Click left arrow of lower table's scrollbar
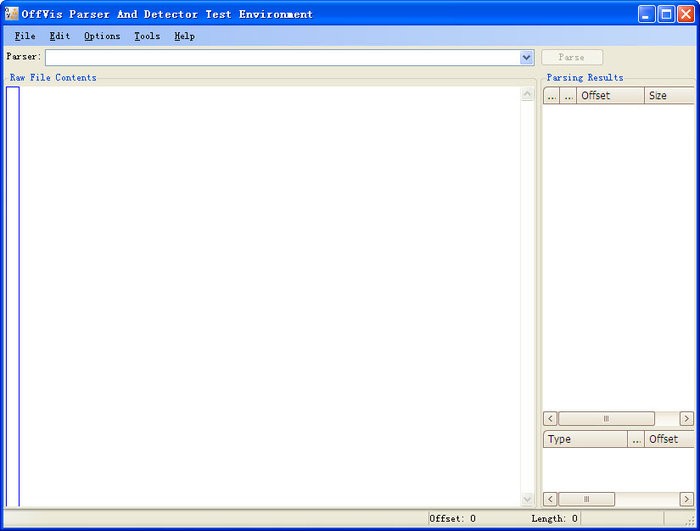Screen dimensions: 700x531 pyautogui.click(x=550, y=499)
